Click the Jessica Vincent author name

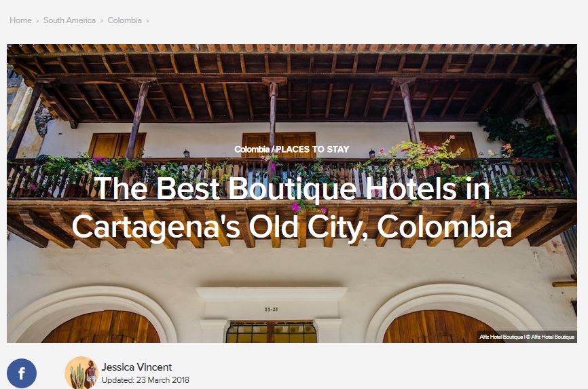point(136,367)
